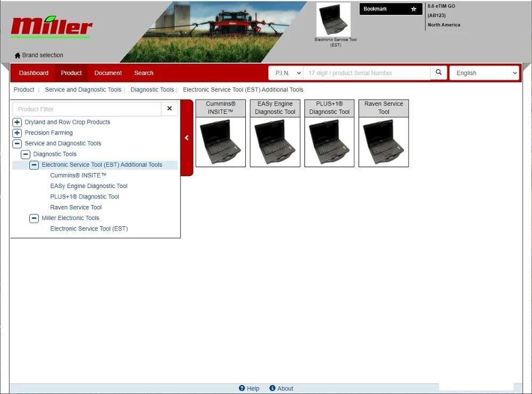Viewport: 532px width, 394px height.
Task: Click the (AB123) user text
Action: 437,15
